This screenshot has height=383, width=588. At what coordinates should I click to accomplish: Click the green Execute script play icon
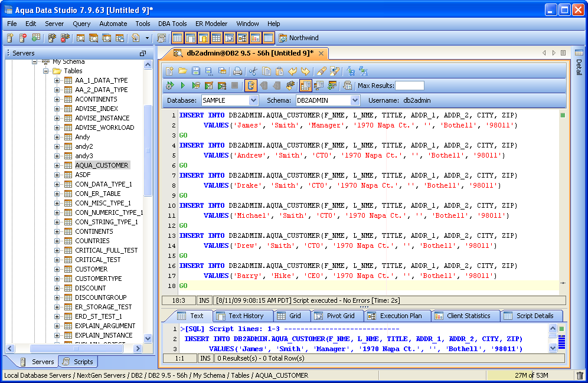click(x=183, y=86)
